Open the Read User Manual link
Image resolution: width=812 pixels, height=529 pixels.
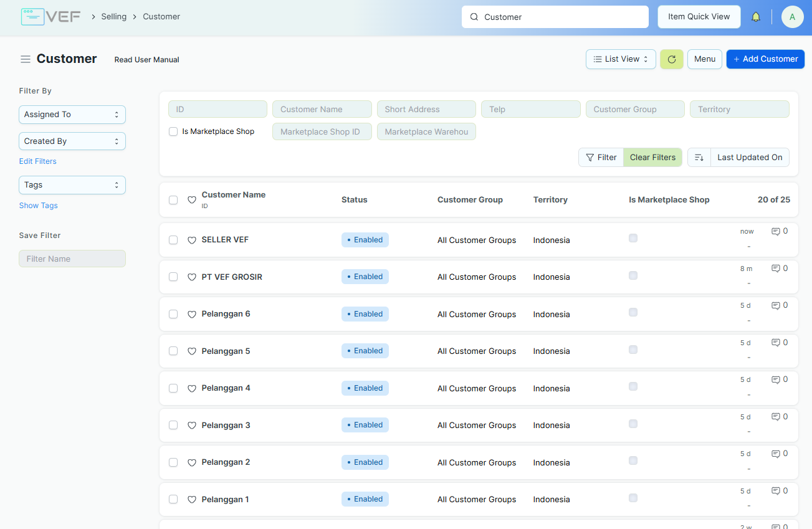coord(147,60)
